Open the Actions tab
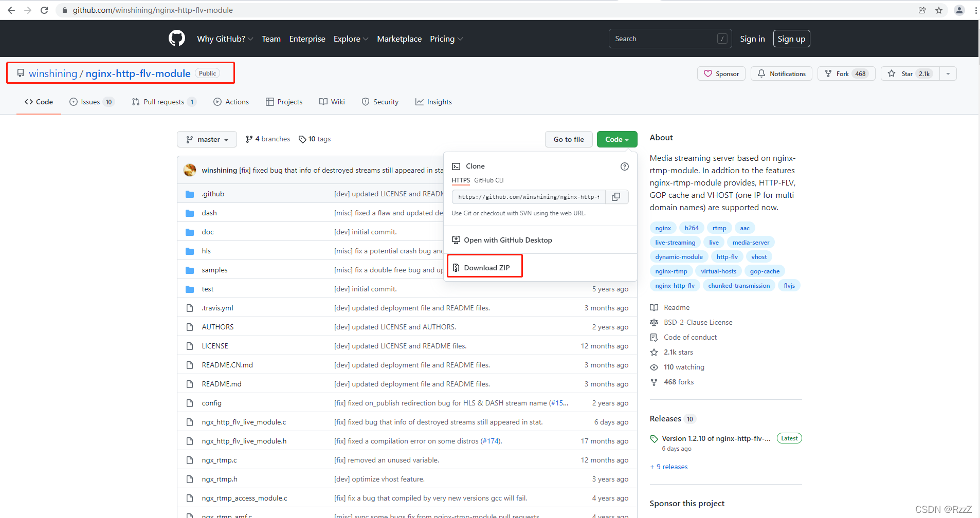 click(231, 102)
